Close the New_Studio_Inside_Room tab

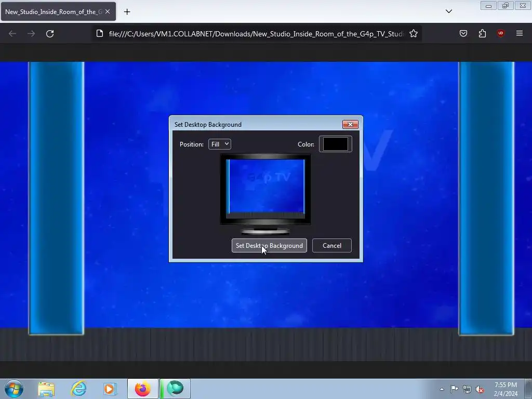[108, 11]
